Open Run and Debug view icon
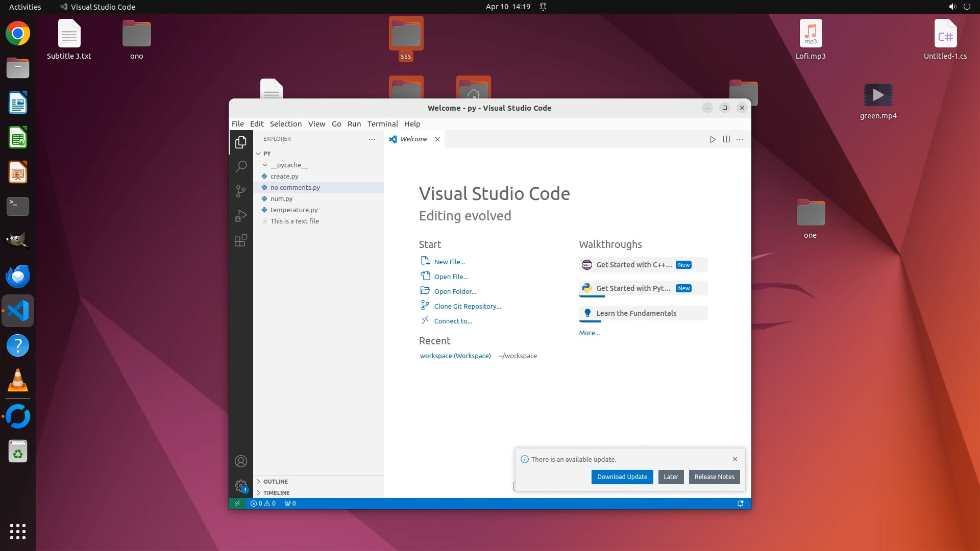The height and width of the screenshot is (551, 980). click(241, 216)
